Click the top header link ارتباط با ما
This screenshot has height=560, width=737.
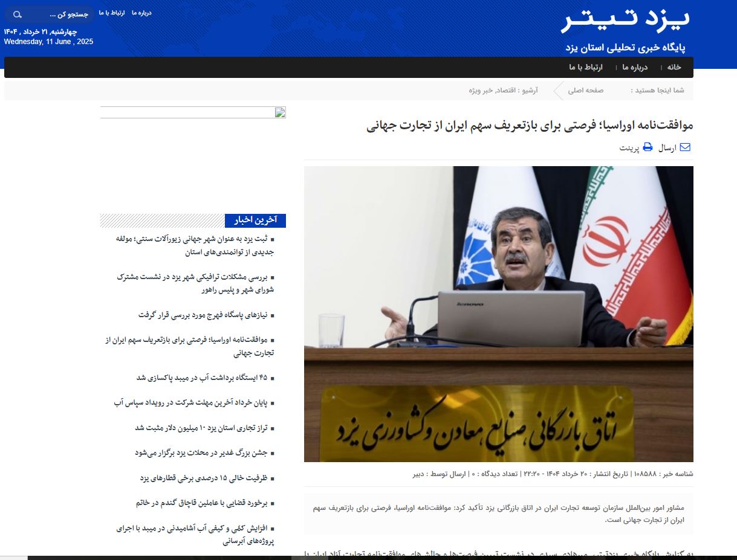point(112,13)
